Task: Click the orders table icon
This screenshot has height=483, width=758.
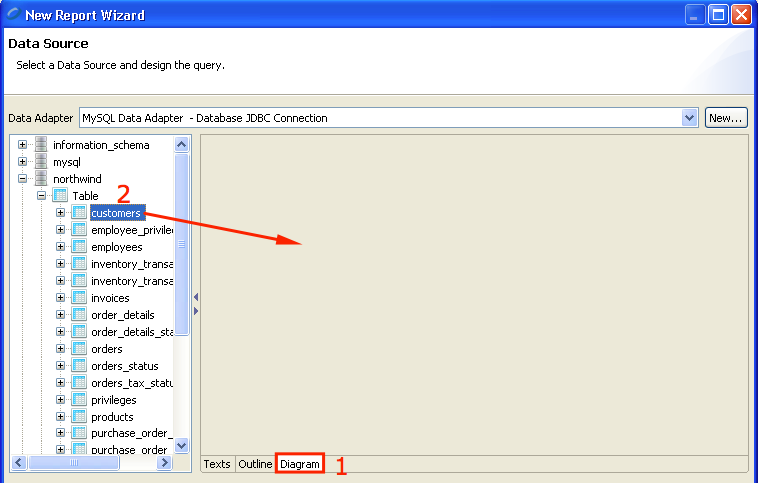Action: (79, 349)
